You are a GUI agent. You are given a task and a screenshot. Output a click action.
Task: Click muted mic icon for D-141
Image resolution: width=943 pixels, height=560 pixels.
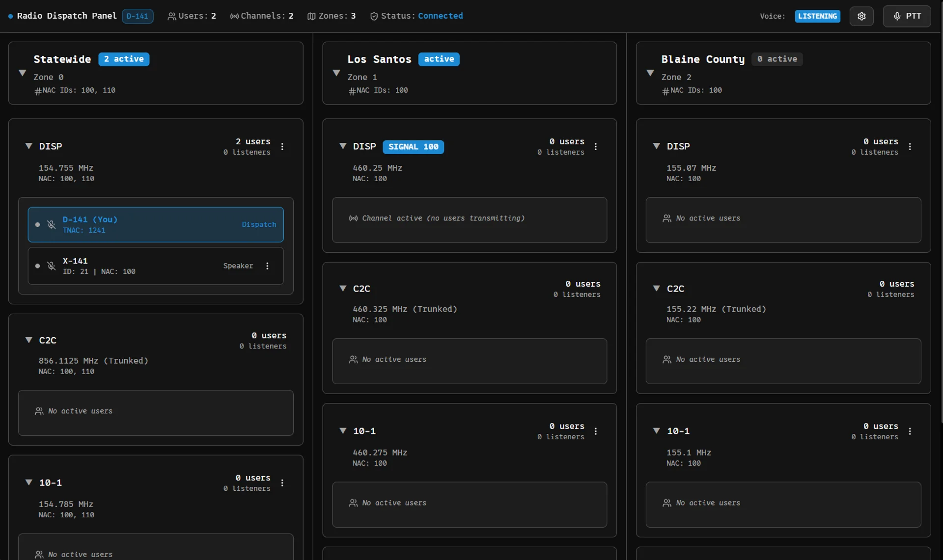(51, 225)
